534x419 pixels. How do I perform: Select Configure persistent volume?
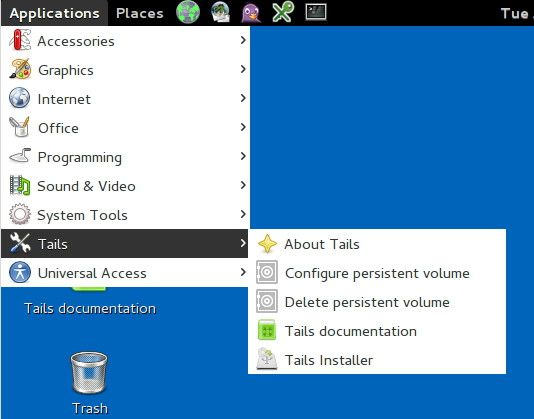377,273
